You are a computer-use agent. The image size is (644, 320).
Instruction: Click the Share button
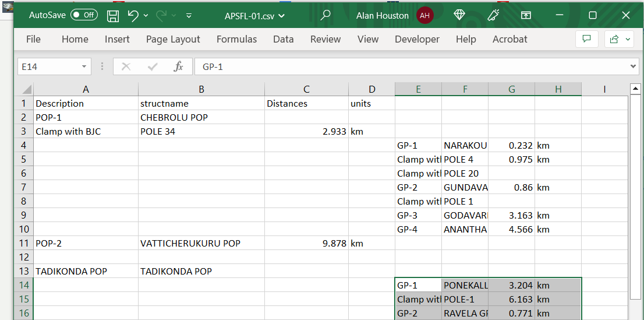pos(614,39)
